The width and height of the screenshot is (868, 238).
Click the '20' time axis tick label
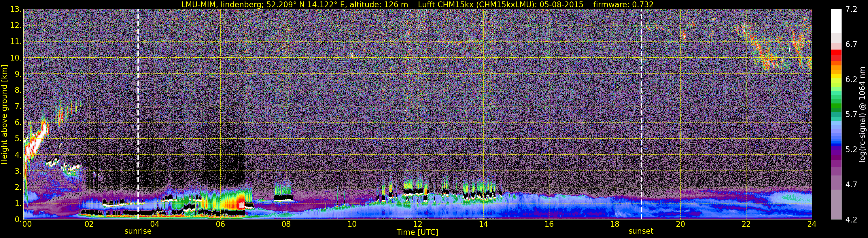pos(680,224)
